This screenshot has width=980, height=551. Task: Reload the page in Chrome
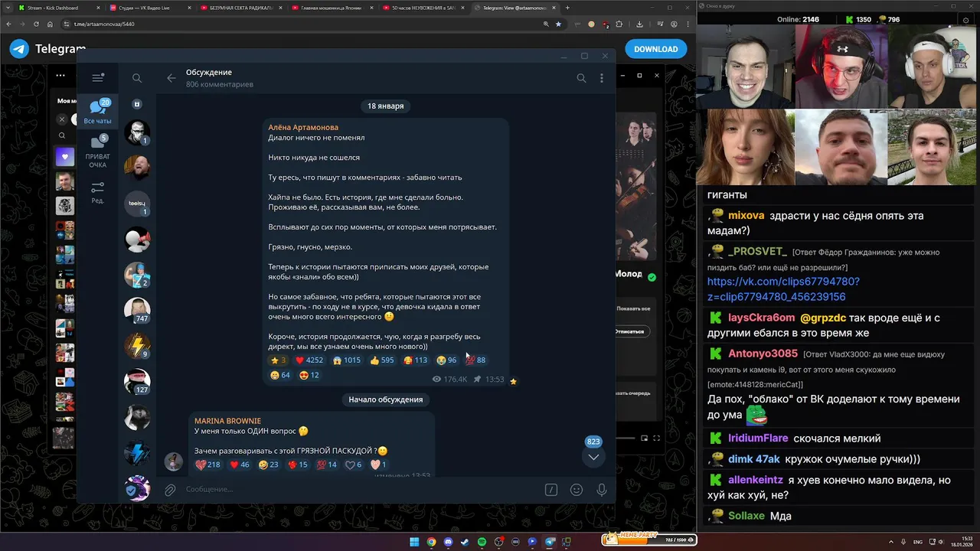(x=34, y=24)
